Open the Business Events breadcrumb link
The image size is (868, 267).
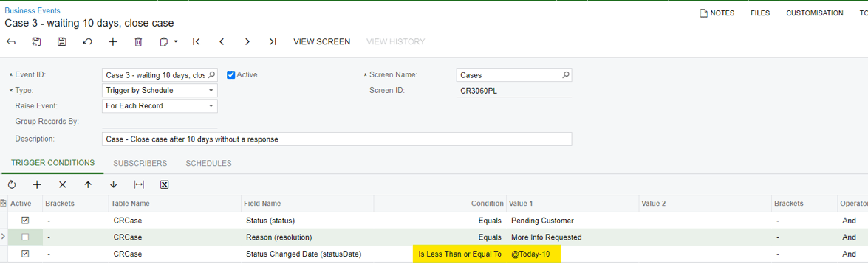coord(33,10)
